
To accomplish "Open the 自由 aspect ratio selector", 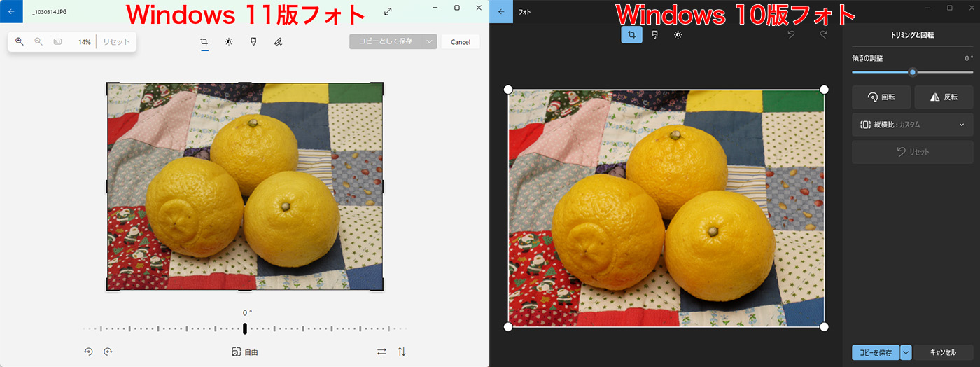I will 245,352.
